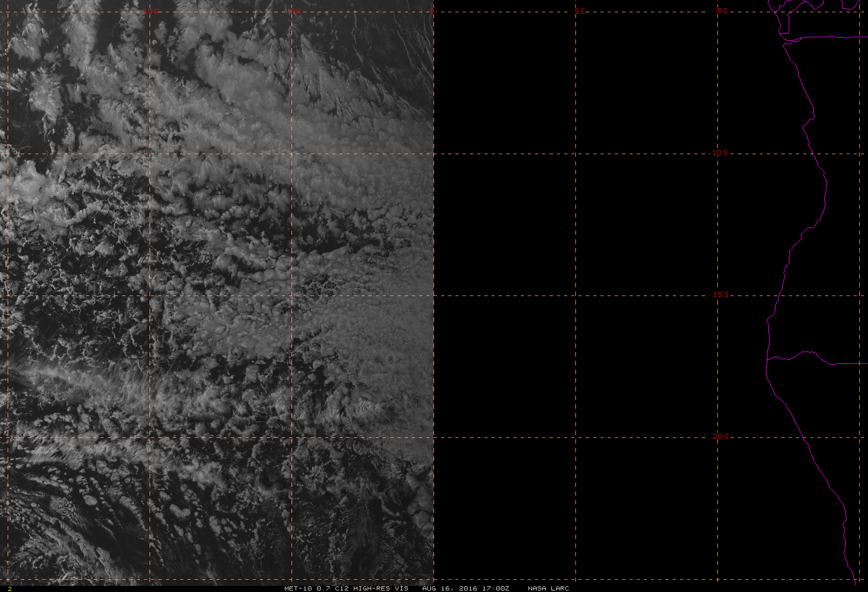
Task: Click the "10W" longitude label
Action: coord(151,11)
